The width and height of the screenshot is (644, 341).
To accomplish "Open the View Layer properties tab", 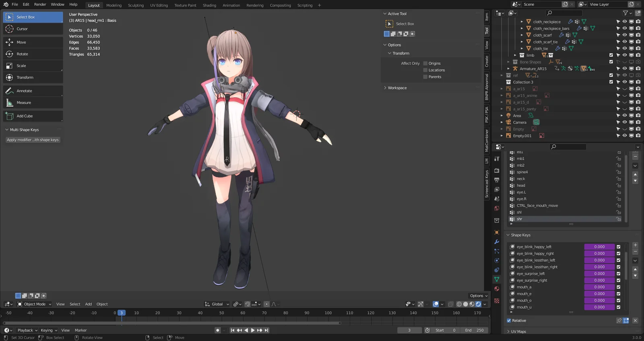I will (x=497, y=189).
